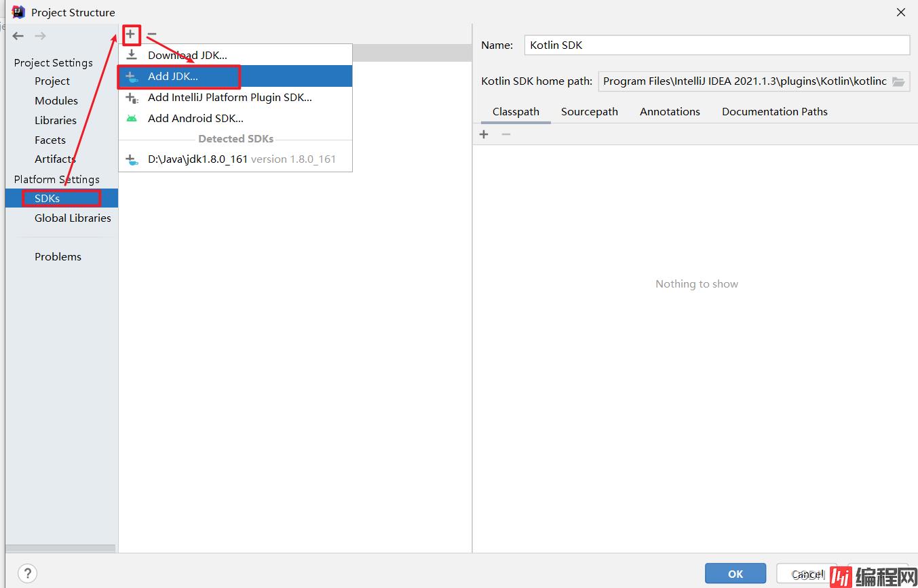
Task: Click the plus icon to add a classpath entry
Action: tap(484, 134)
